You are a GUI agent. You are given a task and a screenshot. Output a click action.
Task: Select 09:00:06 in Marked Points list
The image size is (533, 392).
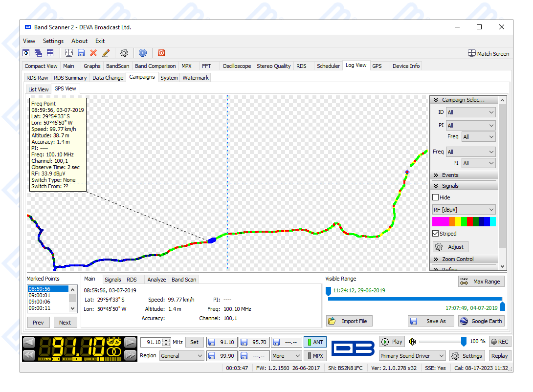(x=39, y=302)
